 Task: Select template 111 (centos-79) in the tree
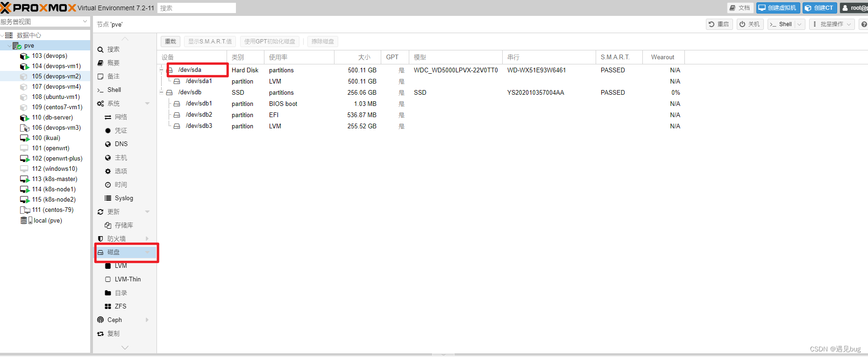45,210
